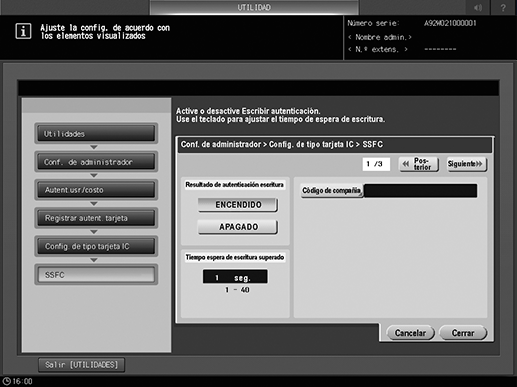Go to Autent.usr/costo level

click(x=96, y=190)
